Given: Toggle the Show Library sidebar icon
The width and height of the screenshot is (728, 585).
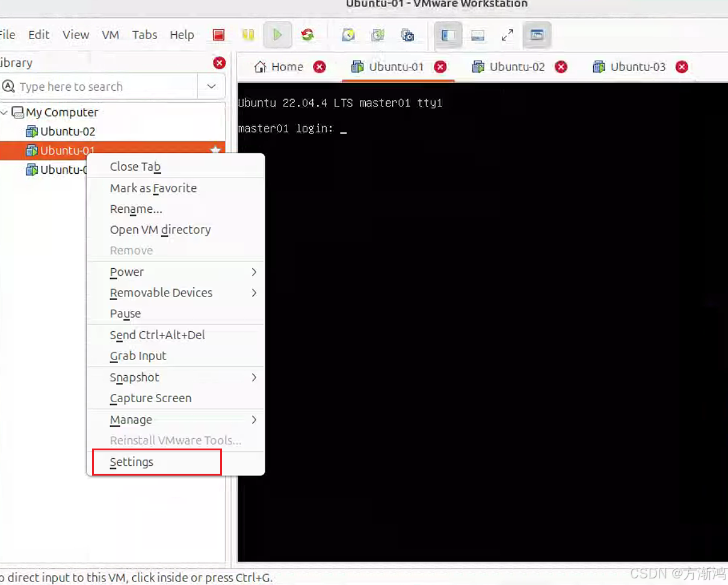Looking at the screenshot, I should coord(448,35).
